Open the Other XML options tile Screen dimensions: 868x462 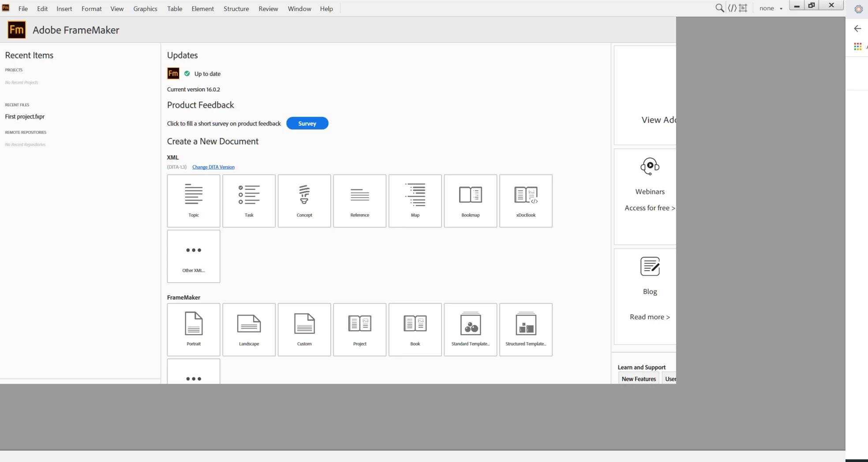[x=194, y=256]
